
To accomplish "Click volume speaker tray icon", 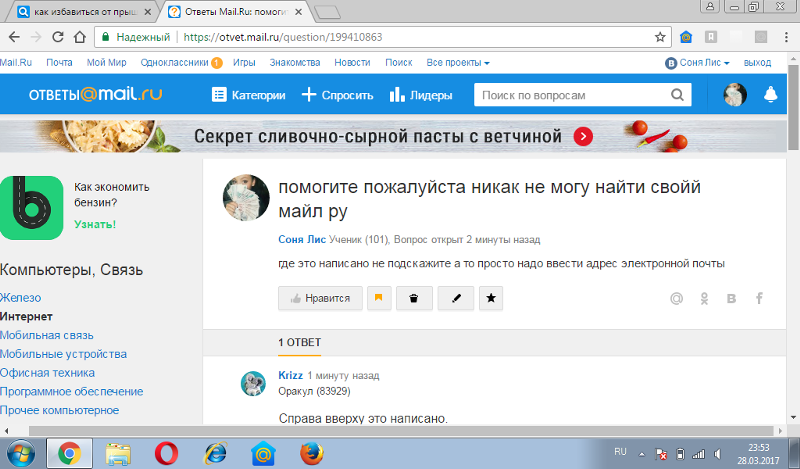I will (718, 454).
